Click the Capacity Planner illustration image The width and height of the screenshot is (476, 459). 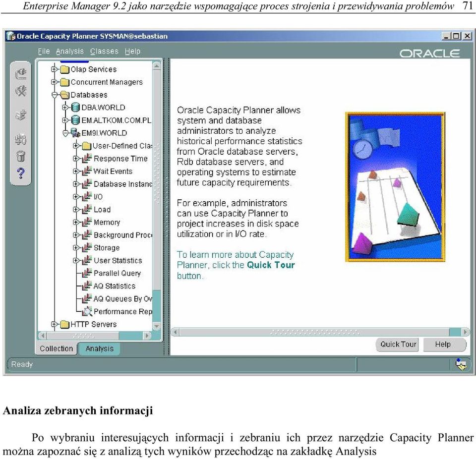(395, 187)
